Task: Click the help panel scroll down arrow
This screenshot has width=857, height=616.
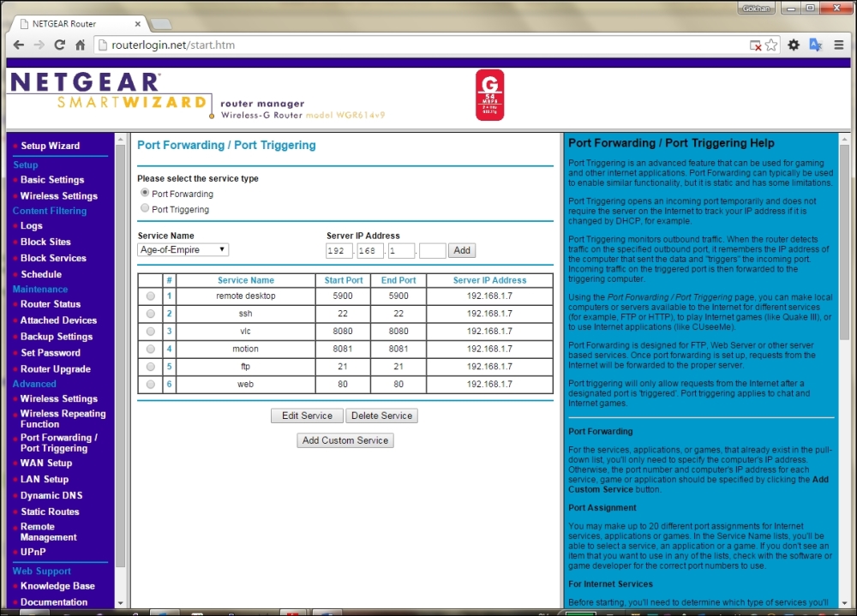Action: tap(844, 603)
